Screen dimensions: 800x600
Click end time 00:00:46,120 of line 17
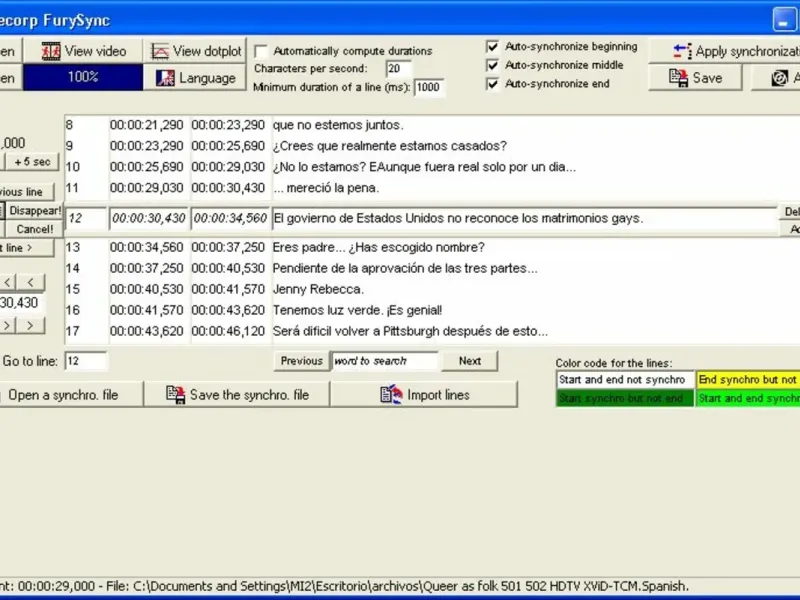coord(228,331)
